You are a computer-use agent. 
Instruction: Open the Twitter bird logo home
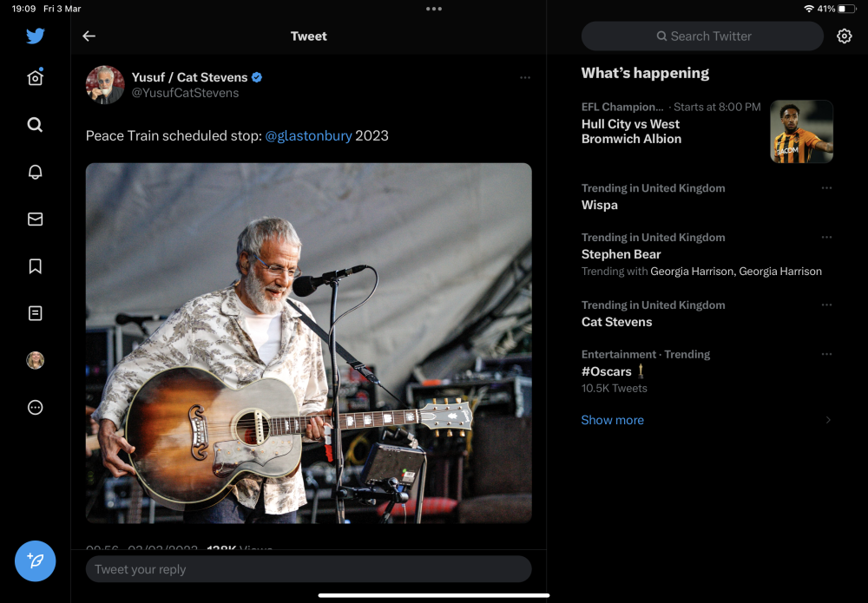[x=36, y=36]
